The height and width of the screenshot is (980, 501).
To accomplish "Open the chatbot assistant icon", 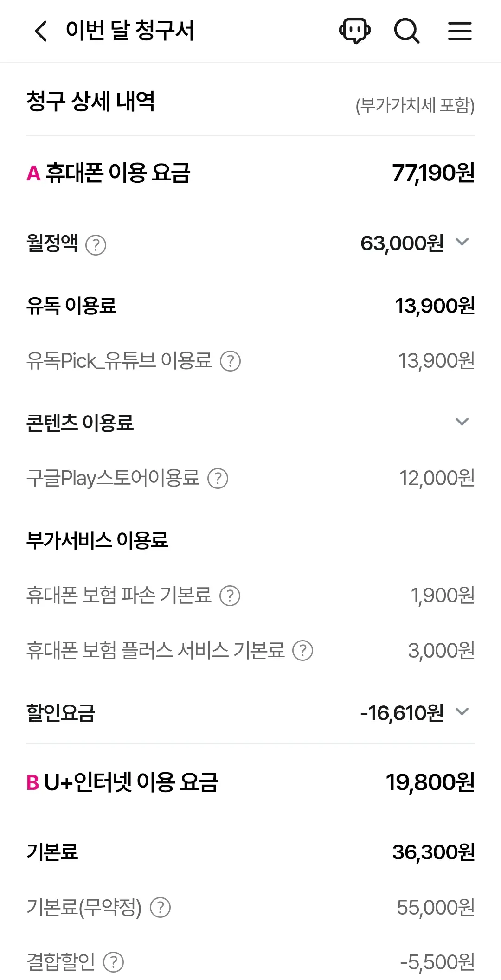I will click(x=355, y=31).
